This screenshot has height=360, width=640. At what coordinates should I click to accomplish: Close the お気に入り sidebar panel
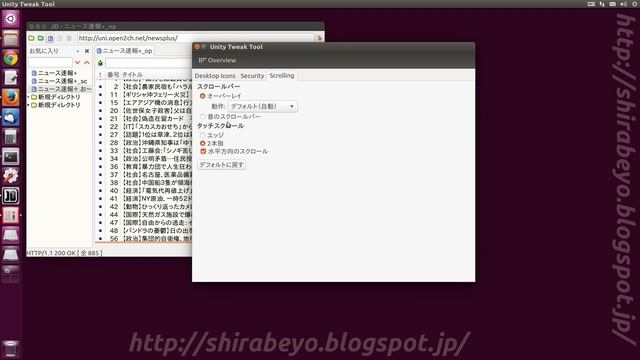tap(87, 51)
